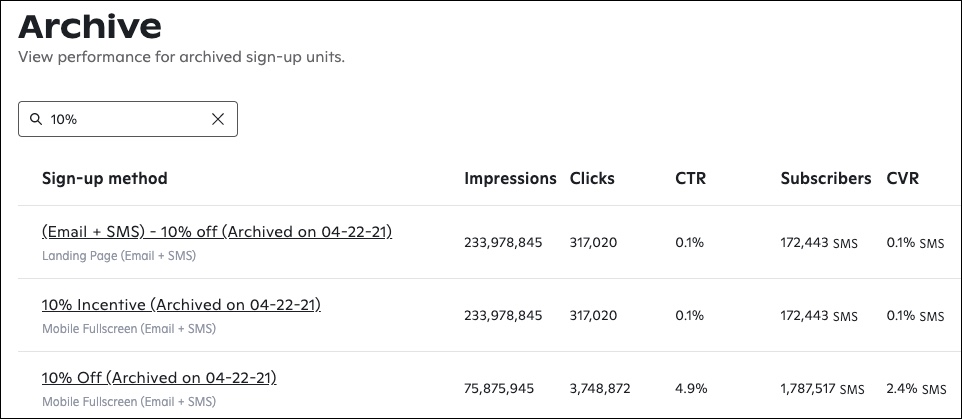
Task: Clear the search field with the X icon
Action: (218, 119)
